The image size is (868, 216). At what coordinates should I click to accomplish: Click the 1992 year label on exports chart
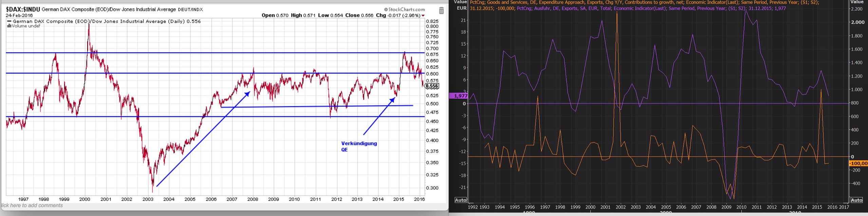pos(473,207)
